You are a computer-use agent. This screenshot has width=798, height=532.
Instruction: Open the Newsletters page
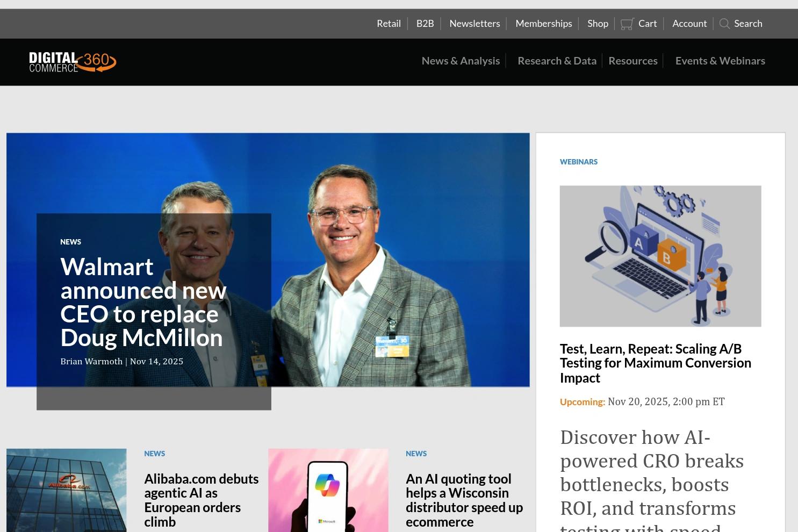(x=474, y=23)
